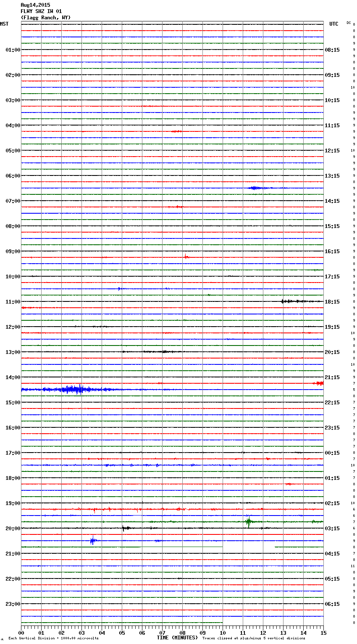Viewport: 357px width, 644px height.
Task: Select the 02:00 MST row label
Action: click(13, 75)
